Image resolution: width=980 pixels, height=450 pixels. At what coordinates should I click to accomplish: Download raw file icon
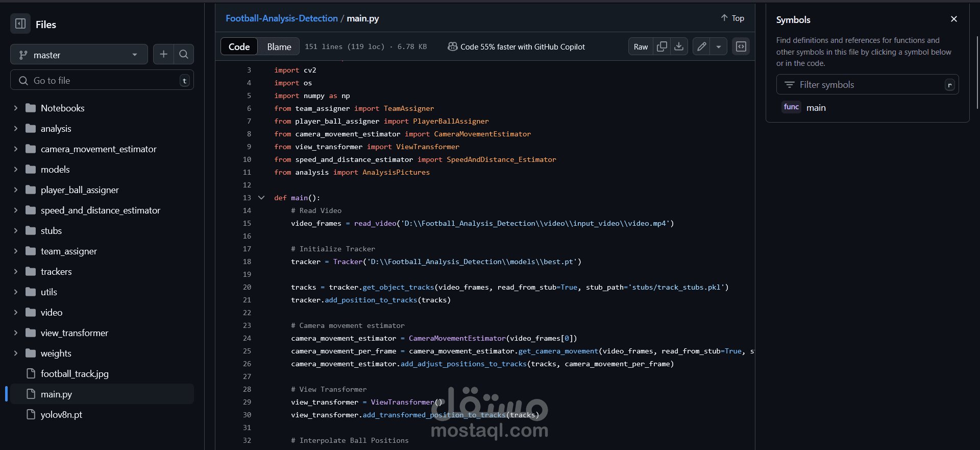coord(679,46)
